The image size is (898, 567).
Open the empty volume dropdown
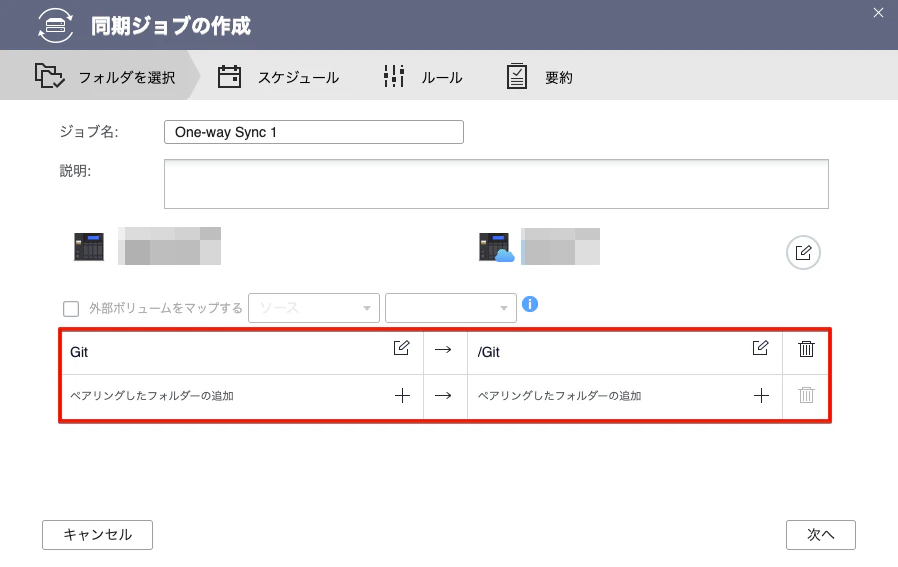[x=451, y=308]
